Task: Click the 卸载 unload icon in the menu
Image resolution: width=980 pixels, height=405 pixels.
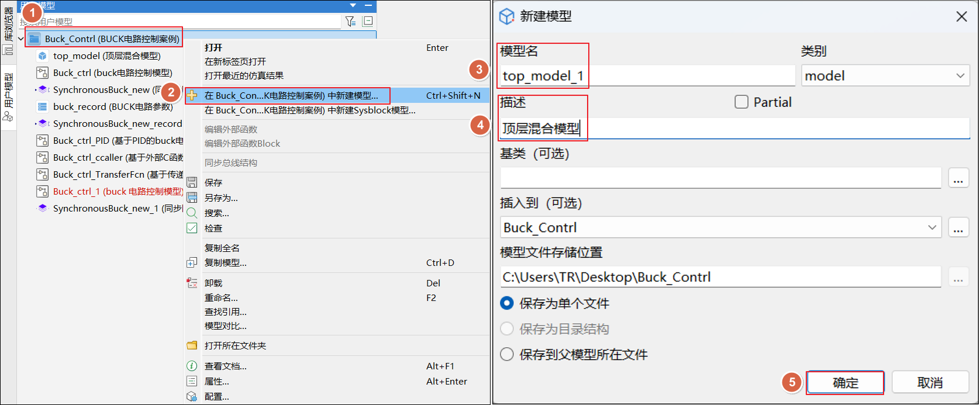Action: [x=192, y=283]
